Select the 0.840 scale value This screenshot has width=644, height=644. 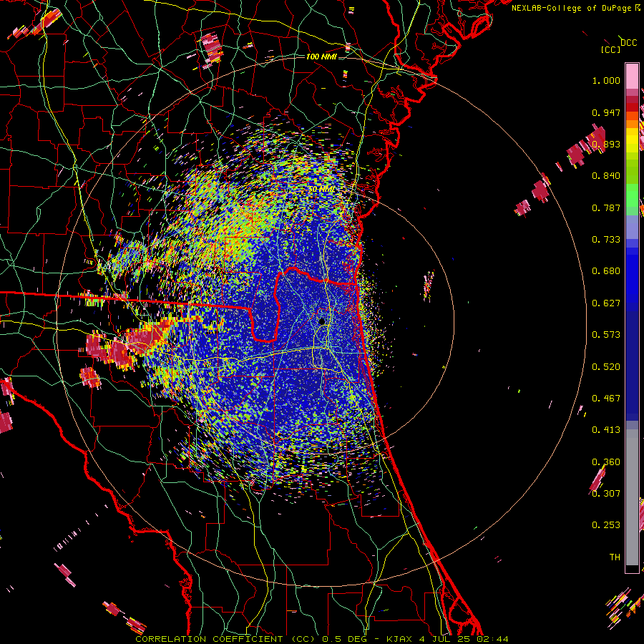coord(606,176)
